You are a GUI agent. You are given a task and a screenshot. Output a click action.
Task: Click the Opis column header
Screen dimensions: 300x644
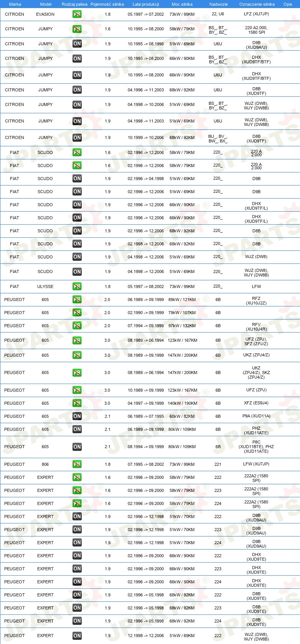288,4
